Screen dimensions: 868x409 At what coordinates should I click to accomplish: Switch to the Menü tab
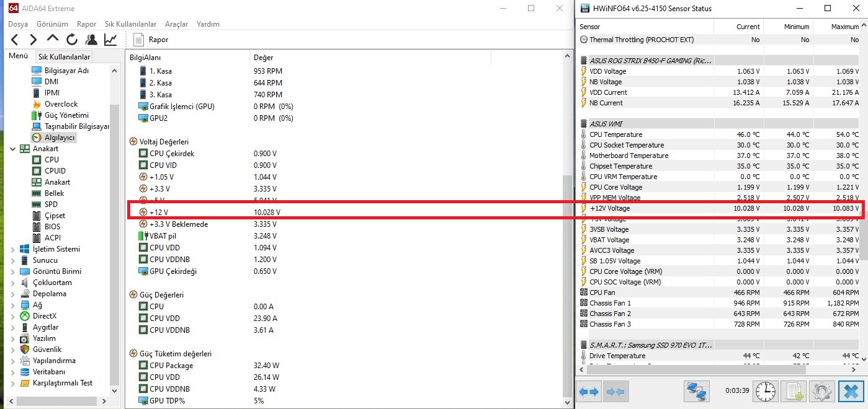(x=18, y=56)
